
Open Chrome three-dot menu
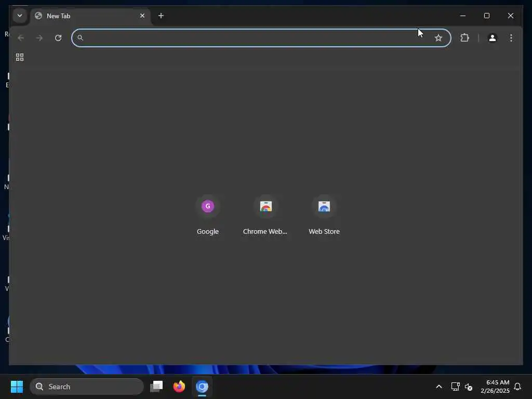511,37
